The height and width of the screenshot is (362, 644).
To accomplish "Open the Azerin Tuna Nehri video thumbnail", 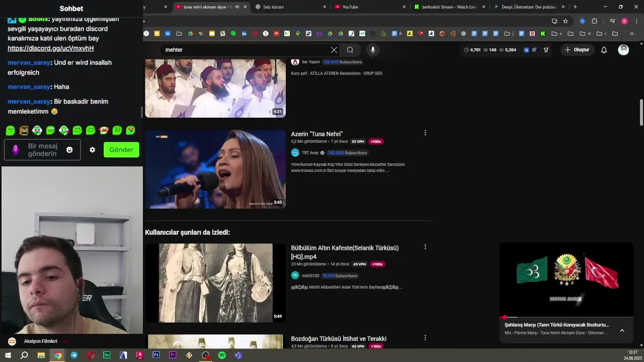I will [215, 169].
